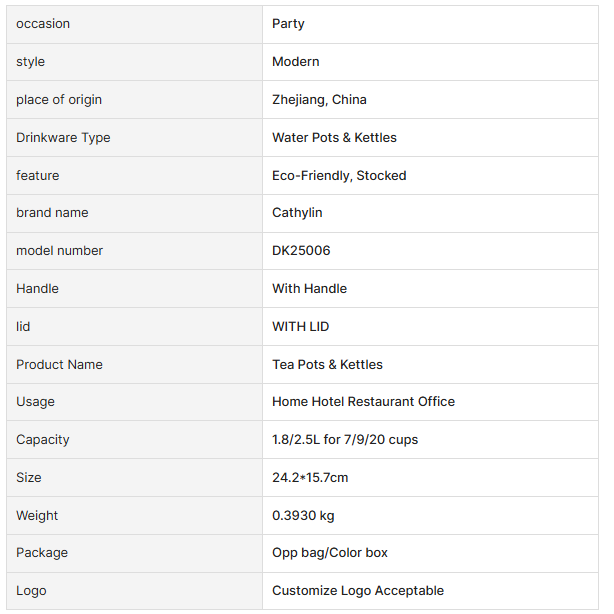Select model number 'DK25006'

point(301,251)
